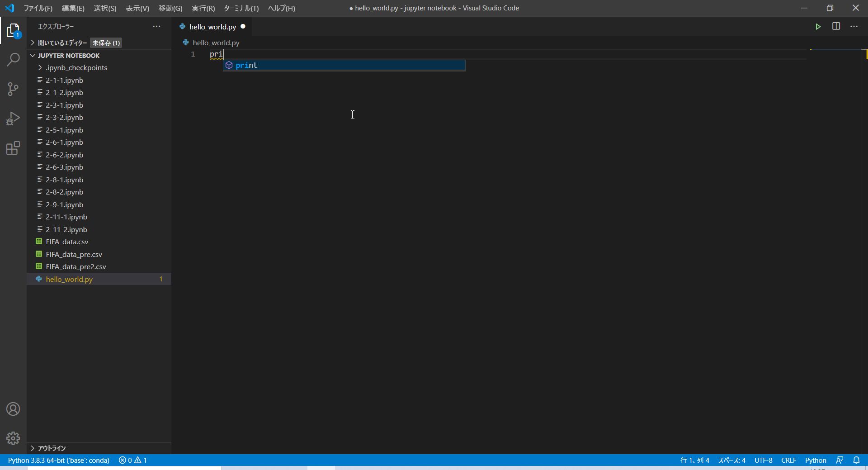Change Python interpreter from status bar
This screenshot has height=470, width=868.
click(58, 460)
